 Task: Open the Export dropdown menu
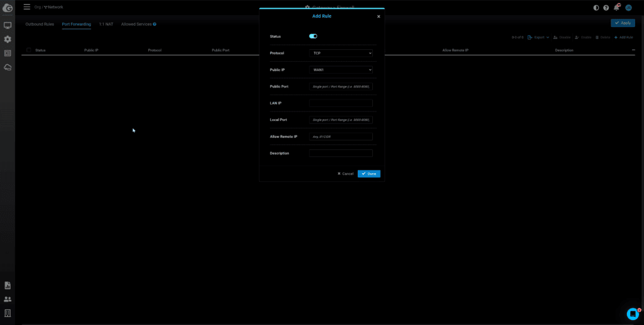click(538, 37)
